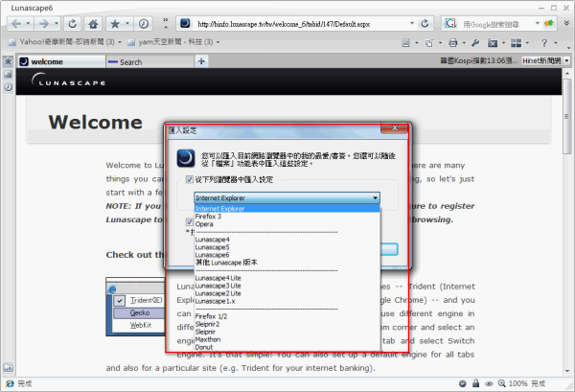575x392 pixels.
Task: Click the add-on puzzle icon near search
Action: pyautogui.click(x=548, y=23)
